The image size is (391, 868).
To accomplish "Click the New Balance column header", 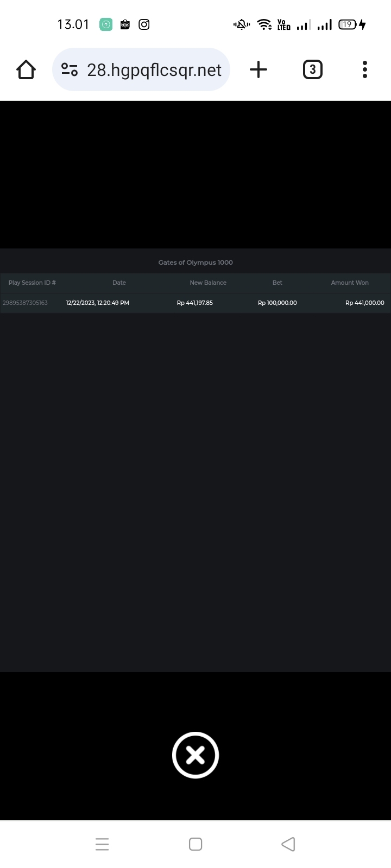I will click(x=208, y=283).
